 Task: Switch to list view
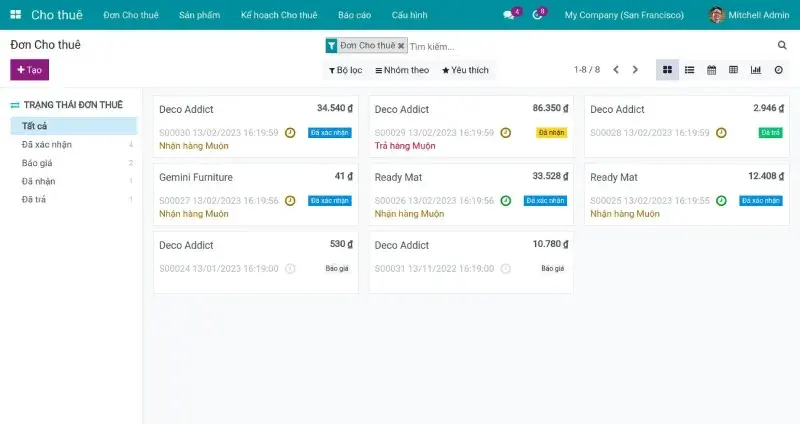pyautogui.click(x=689, y=70)
